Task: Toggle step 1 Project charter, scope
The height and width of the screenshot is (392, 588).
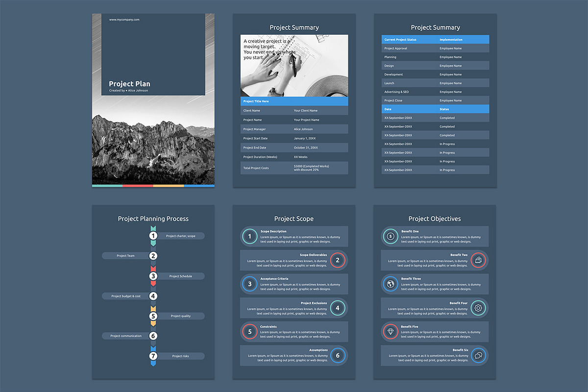Action: tap(153, 236)
